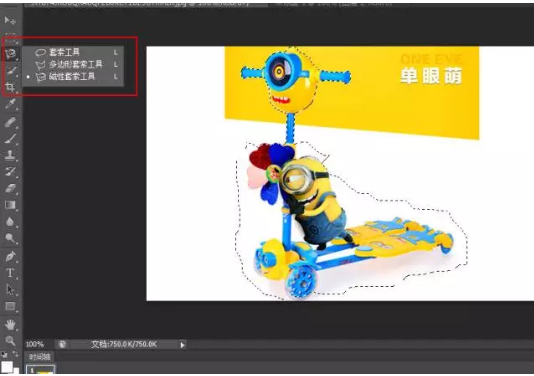Select the Blur tool
Viewport: 534px width, 376px height.
pyautogui.click(x=11, y=222)
